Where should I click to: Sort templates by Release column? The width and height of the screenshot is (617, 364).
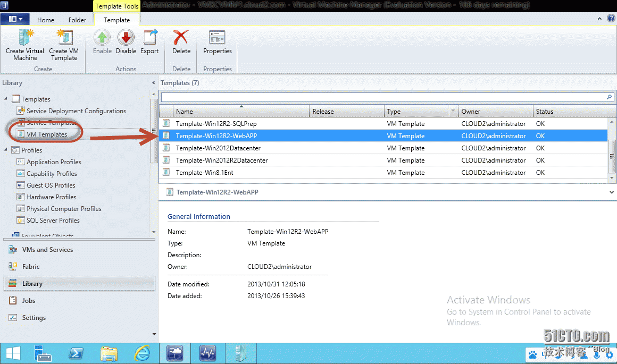point(347,112)
